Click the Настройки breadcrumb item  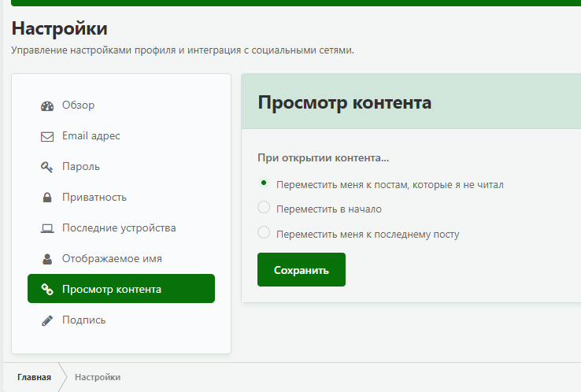point(98,377)
